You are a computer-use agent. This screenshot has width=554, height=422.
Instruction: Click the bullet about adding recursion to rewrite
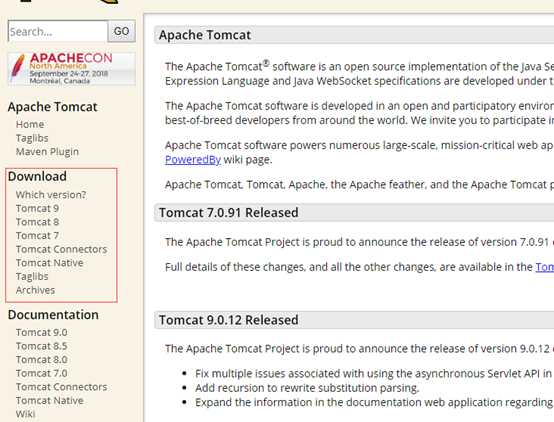coord(307,388)
